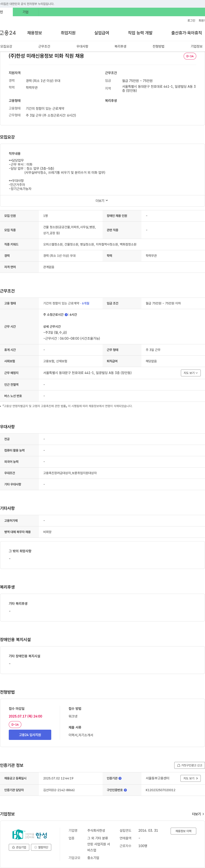
Task: Click 고용보험, 산재보험 cell
Action: click(55, 361)
